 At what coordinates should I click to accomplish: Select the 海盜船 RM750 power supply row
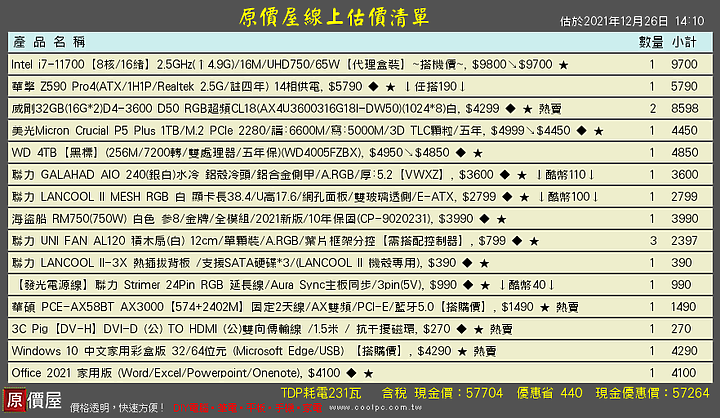(360, 219)
